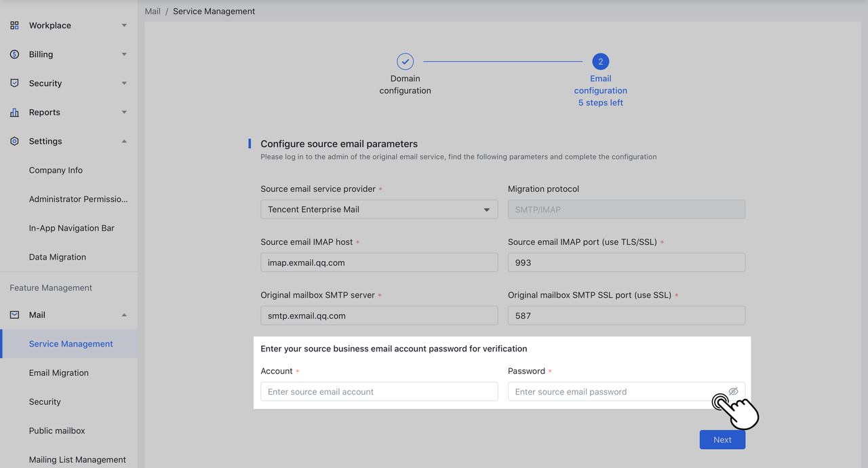Toggle password visibility eye icon
Screen dimensions: 868x468
pyautogui.click(x=733, y=391)
